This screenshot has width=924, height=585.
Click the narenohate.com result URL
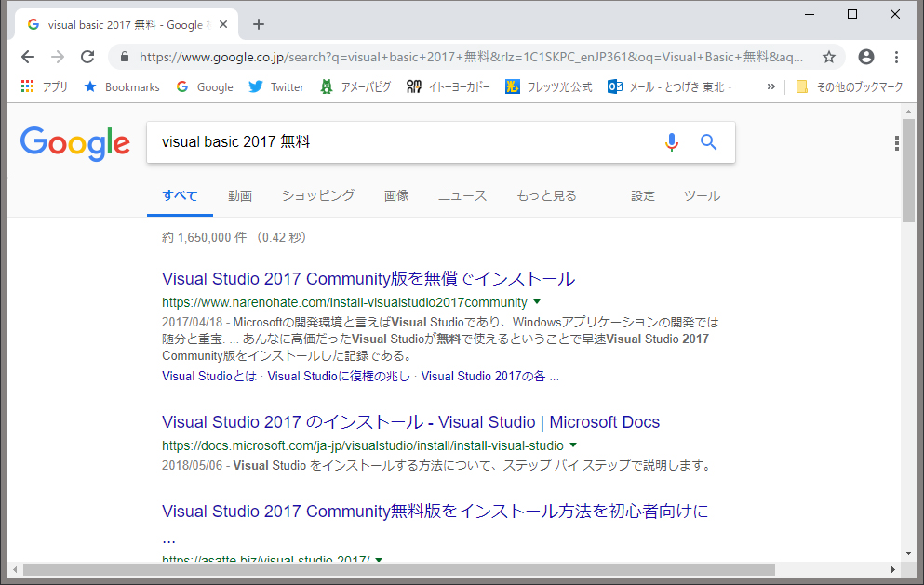coord(344,302)
